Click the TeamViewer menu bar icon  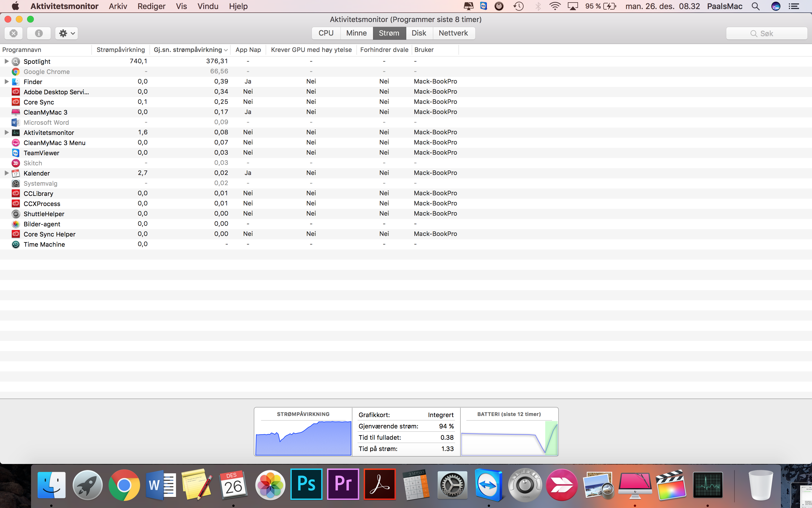483,6
